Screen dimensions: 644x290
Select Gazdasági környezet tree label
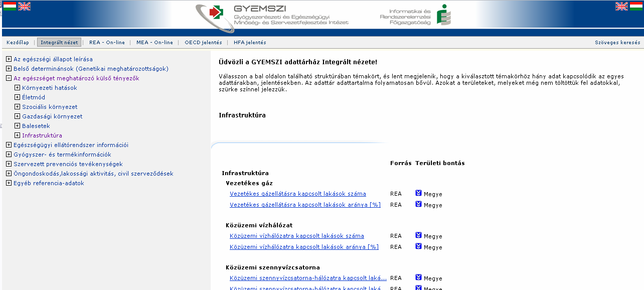pos(52,116)
